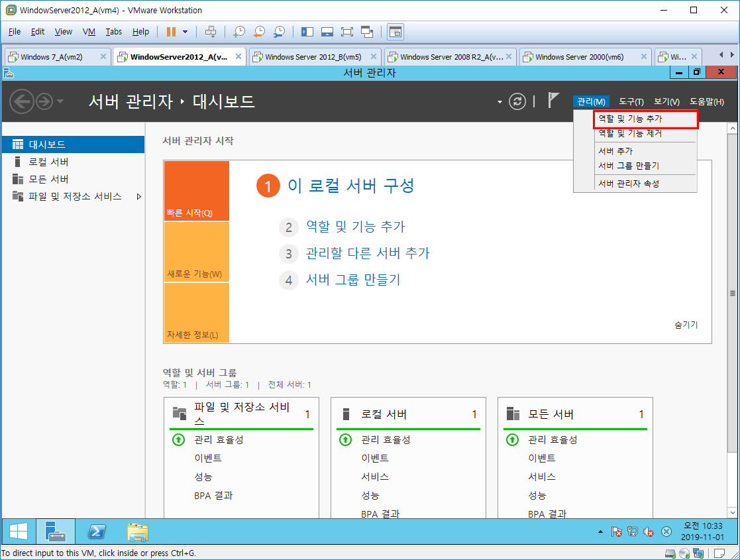Open the VMware View menu
This screenshot has height=560, width=740.
point(63,32)
